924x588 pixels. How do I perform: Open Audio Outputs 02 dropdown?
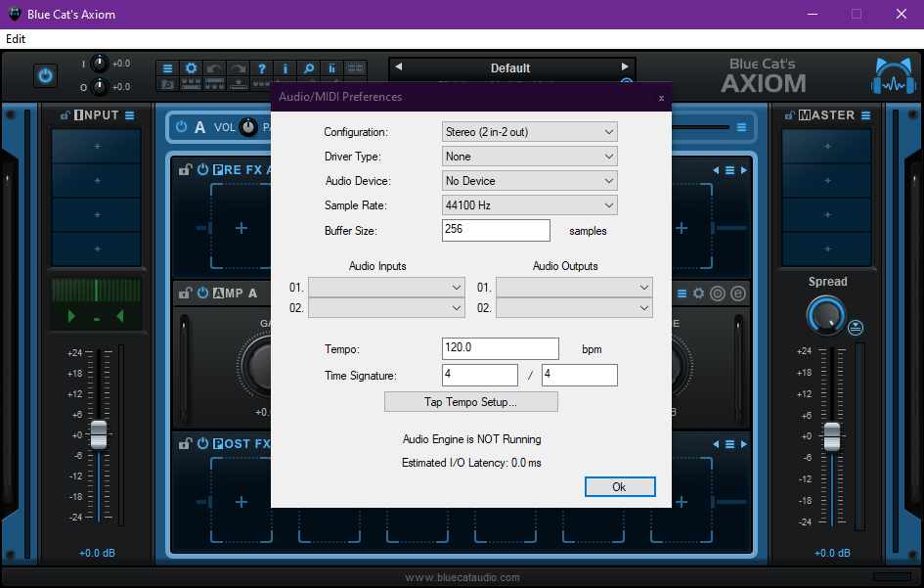(x=574, y=308)
